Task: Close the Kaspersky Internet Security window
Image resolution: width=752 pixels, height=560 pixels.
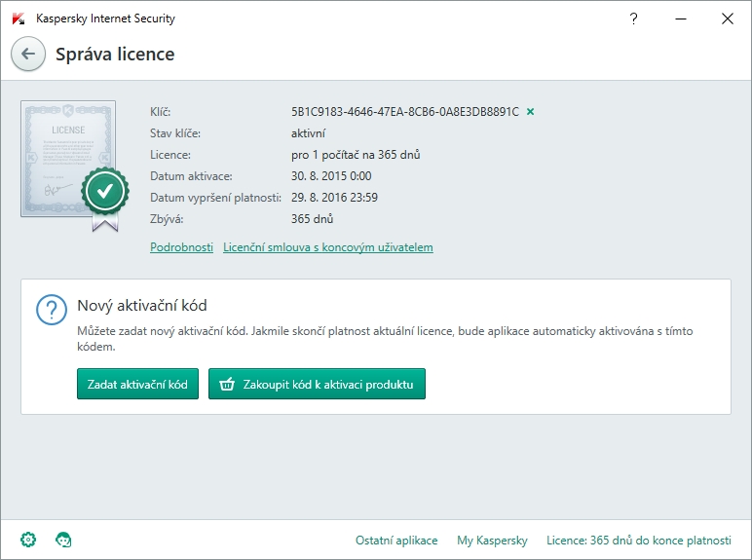Action: pos(727,19)
